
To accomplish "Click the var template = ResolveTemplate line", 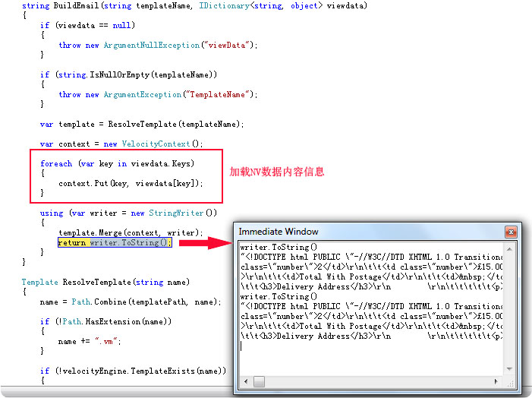I will tap(142, 125).
